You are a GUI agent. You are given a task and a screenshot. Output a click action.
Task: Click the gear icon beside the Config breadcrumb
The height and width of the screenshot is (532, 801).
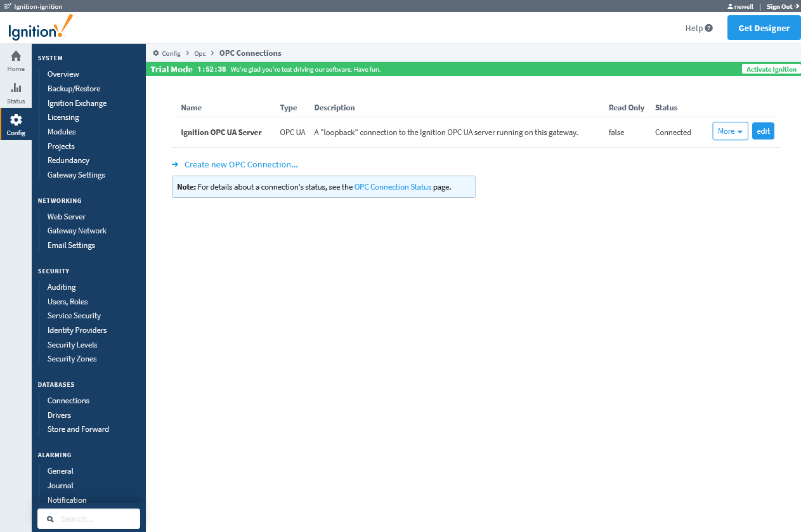155,53
